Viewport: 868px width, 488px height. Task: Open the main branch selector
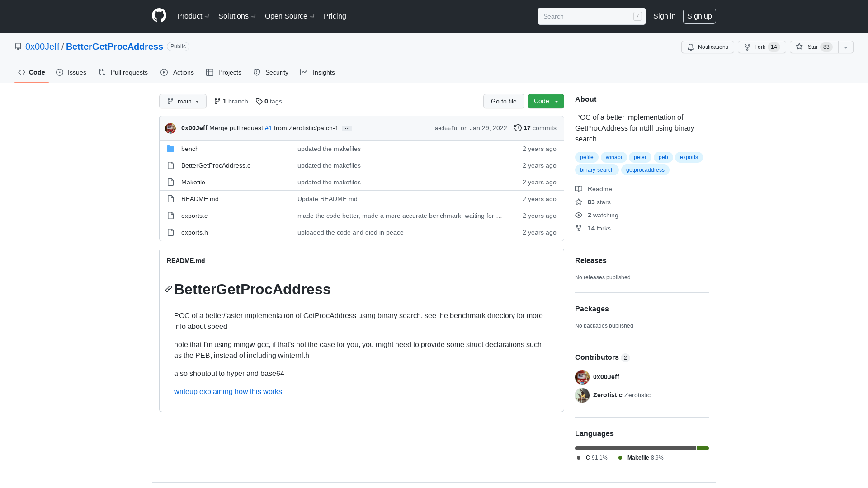coord(183,101)
